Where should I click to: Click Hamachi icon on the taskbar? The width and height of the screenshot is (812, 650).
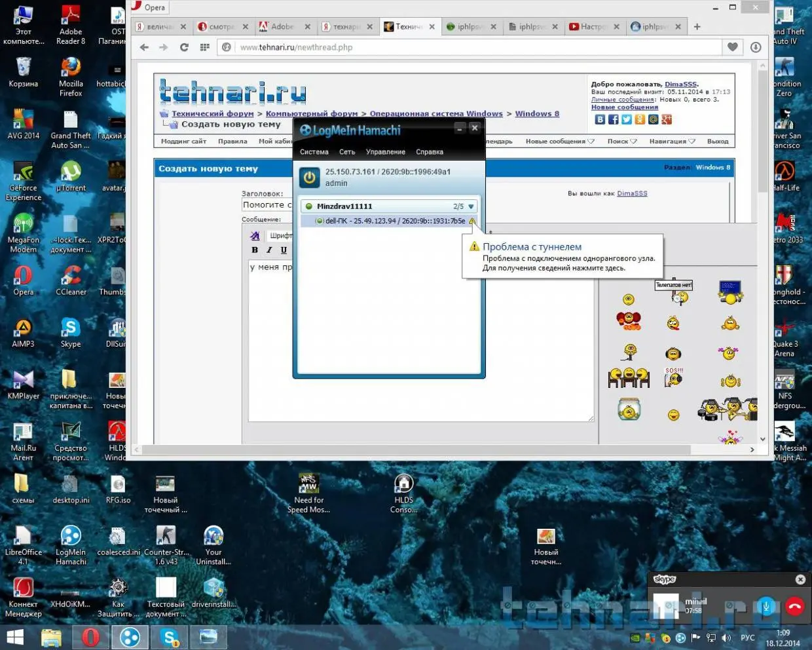(130, 637)
